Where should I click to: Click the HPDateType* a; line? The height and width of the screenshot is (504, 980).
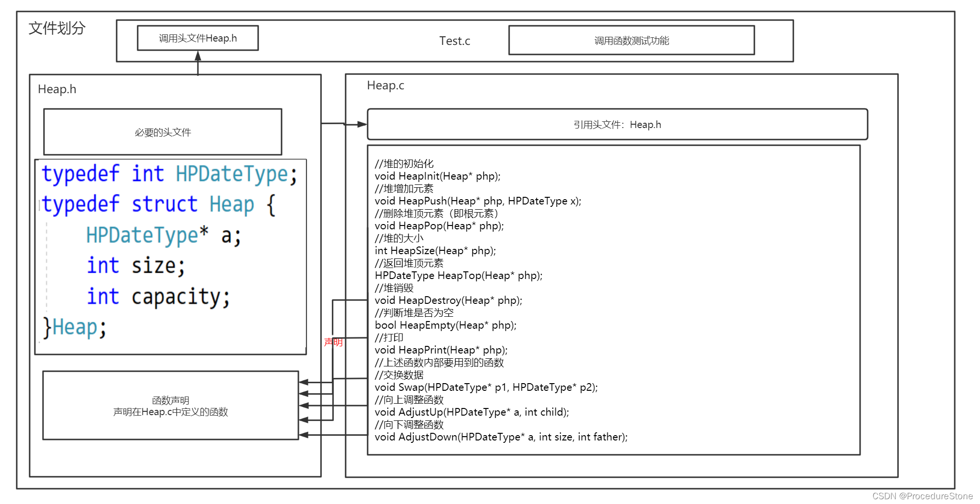(x=163, y=236)
